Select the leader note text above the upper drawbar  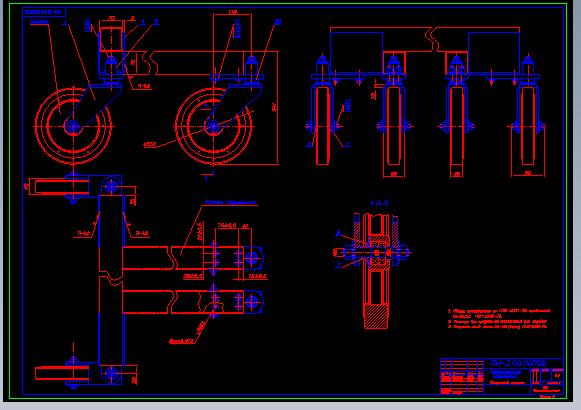(x=230, y=203)
